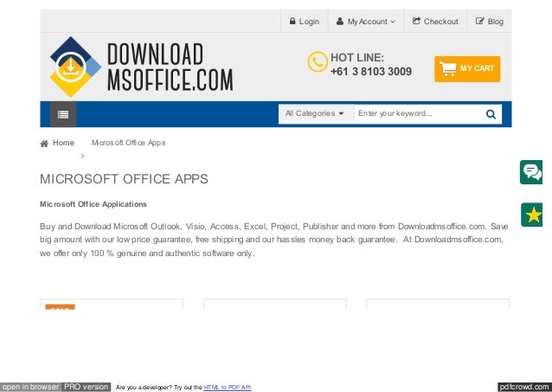Click the Microsoft Office Apps breadcrumb
552x392 pixels.
[129, 143]
